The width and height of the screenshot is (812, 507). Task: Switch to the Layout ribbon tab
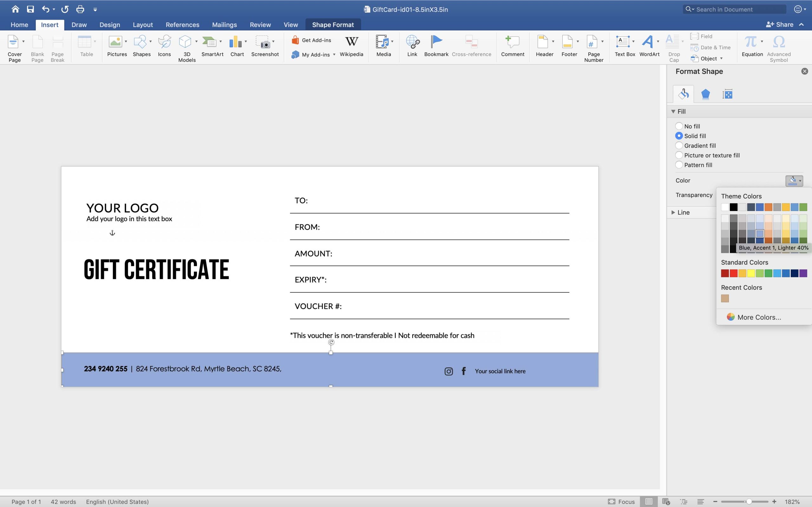[143, 25]
